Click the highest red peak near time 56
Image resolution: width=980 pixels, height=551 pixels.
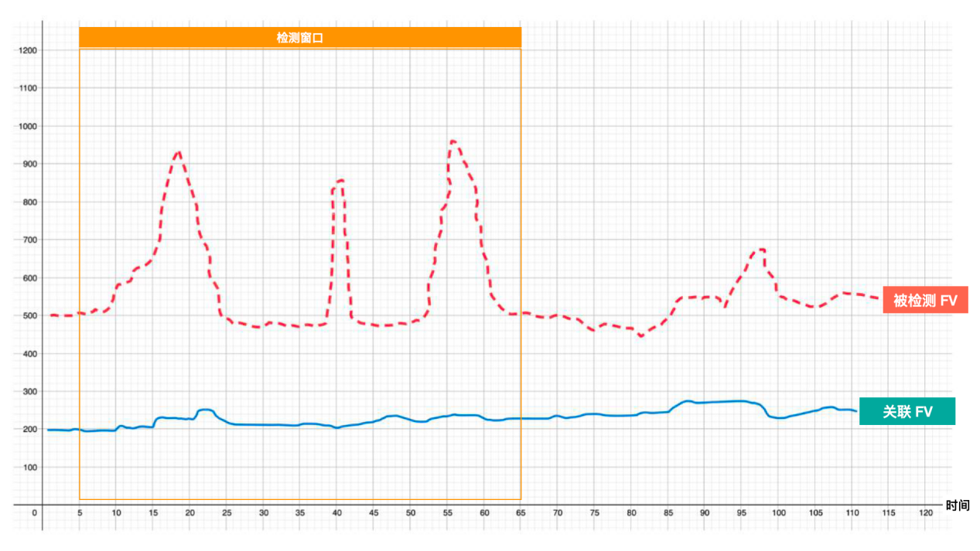point(453,141)
